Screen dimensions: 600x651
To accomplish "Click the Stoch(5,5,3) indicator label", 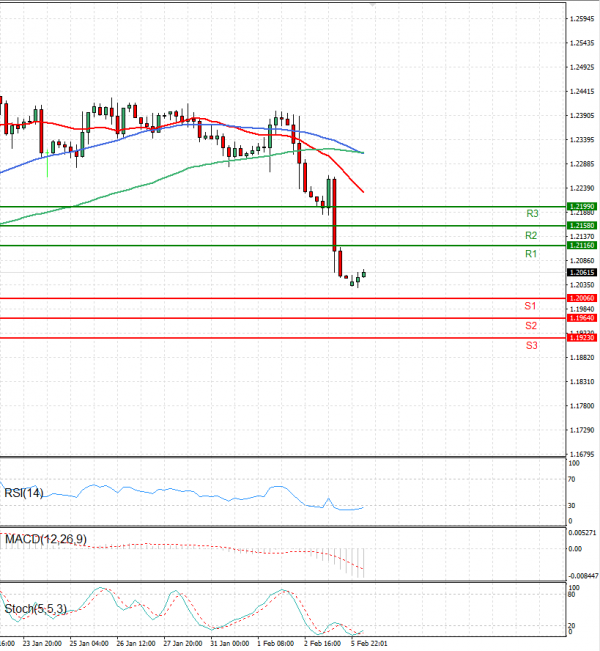I will pos(35,609).
